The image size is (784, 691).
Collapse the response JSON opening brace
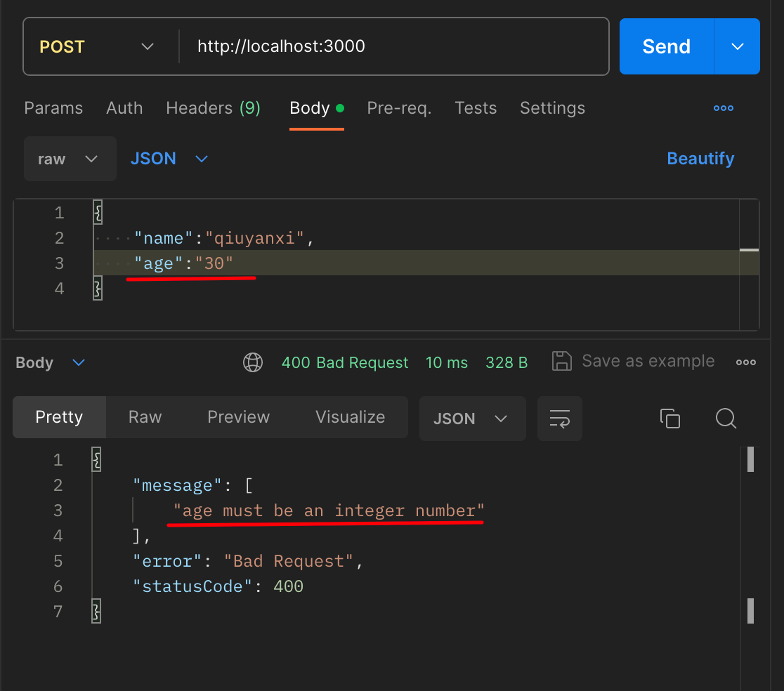click(96, 459)
